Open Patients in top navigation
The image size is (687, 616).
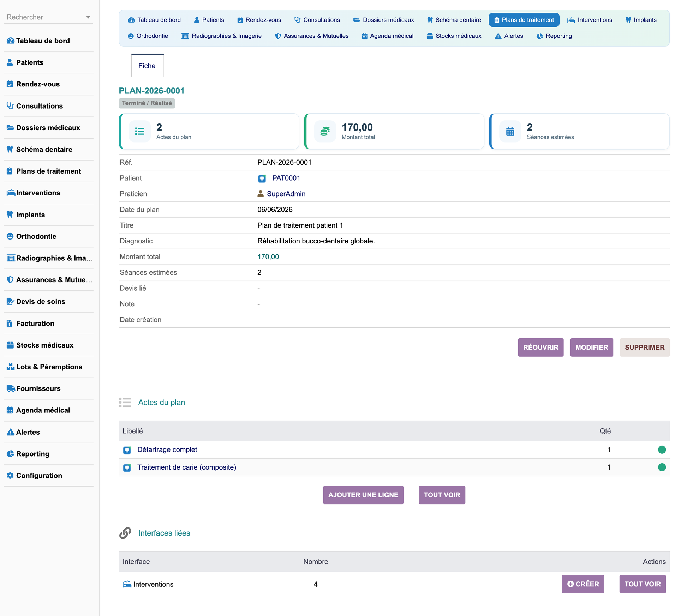click(209, 20)
